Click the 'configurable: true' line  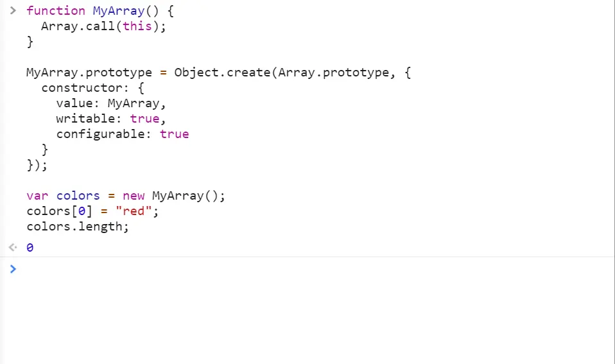(x=123, y=134)
